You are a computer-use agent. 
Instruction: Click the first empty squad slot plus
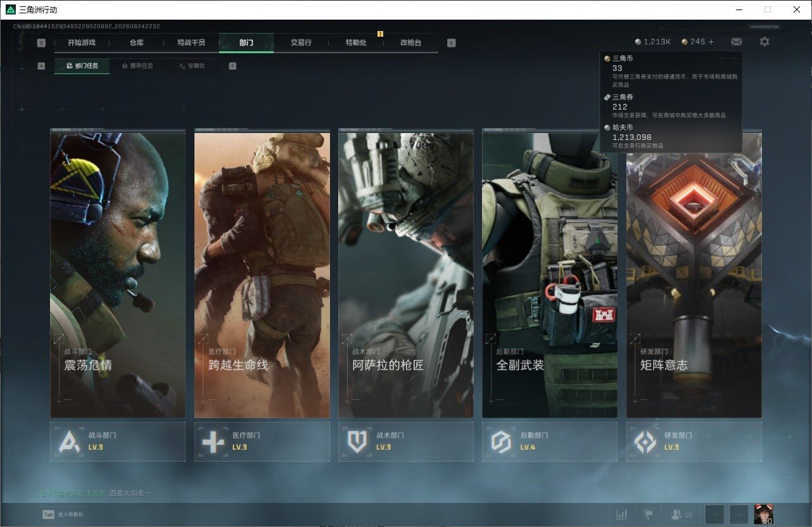point(714,514)
